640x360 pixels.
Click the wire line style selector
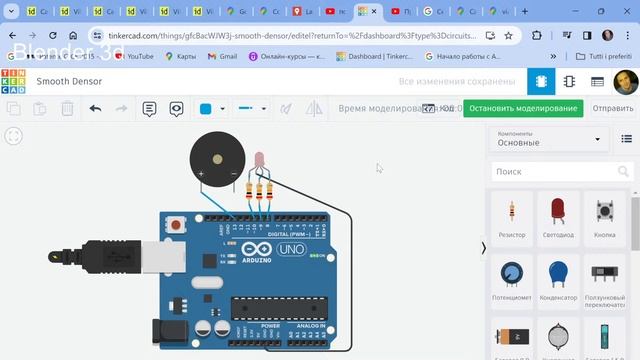coord(246,108)
